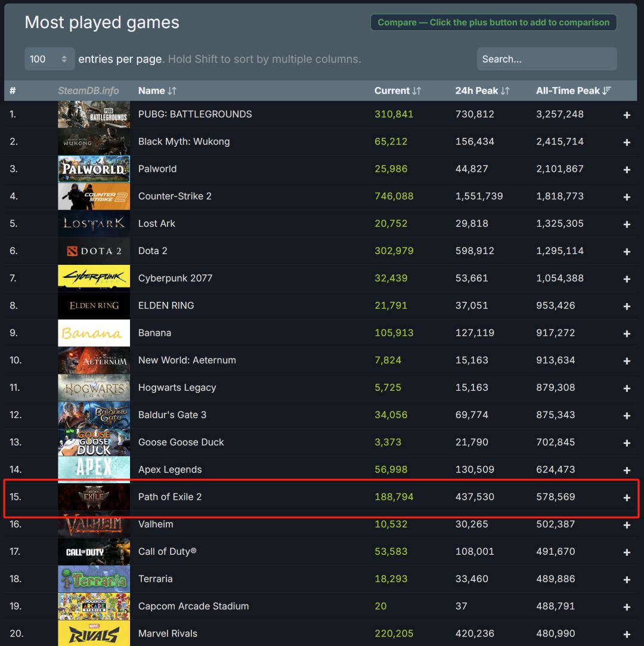Open the Path of Exile 2 link
Image resolution: width=644 pixels, height=646 pixels.
click(x=170, y=497)
